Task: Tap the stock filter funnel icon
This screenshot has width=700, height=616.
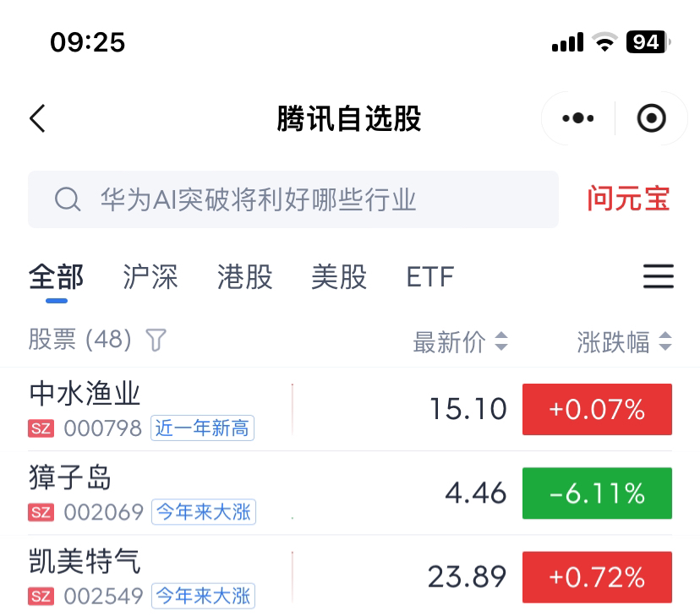Action: click(156, 341)
